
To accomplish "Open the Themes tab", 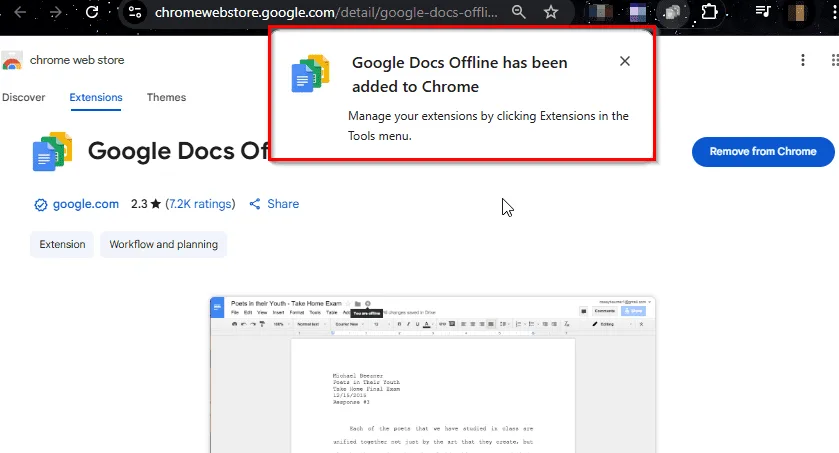I will pyautogui.click(x=166, y=97).
